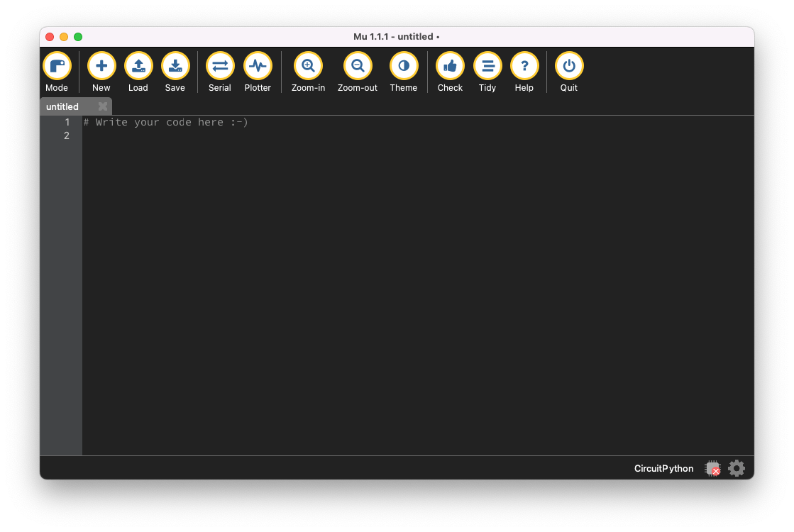This screenshot has width=794, height=532.
Task: Toggle the Theme button
Action: pyautogui.click(x=404, y=72)
